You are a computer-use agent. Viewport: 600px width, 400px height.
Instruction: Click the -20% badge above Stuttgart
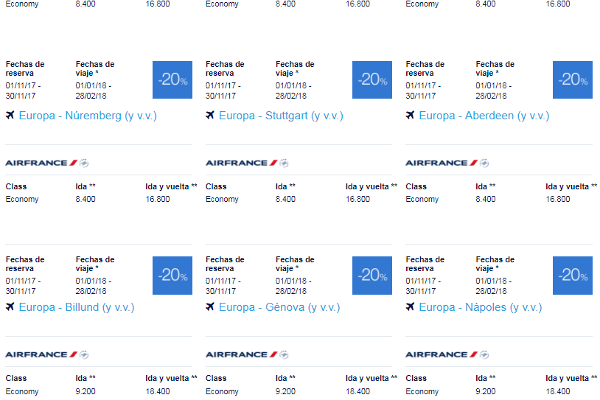click(x=372, y=80)
